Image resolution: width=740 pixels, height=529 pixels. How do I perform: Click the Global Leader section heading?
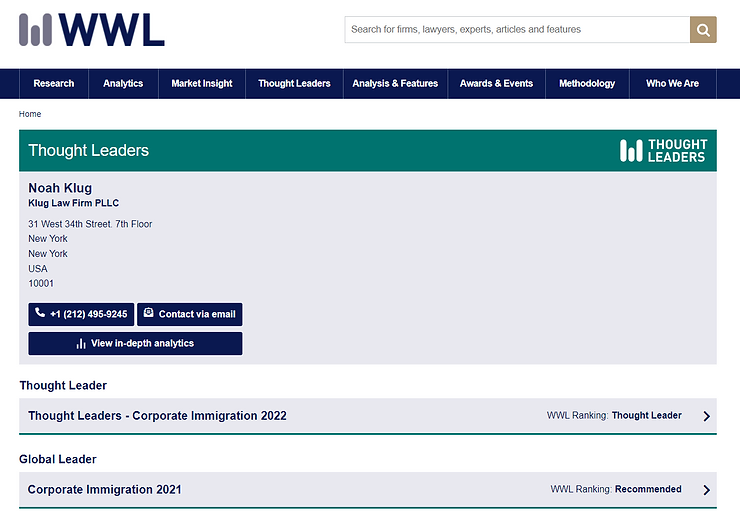click(58, 459)
